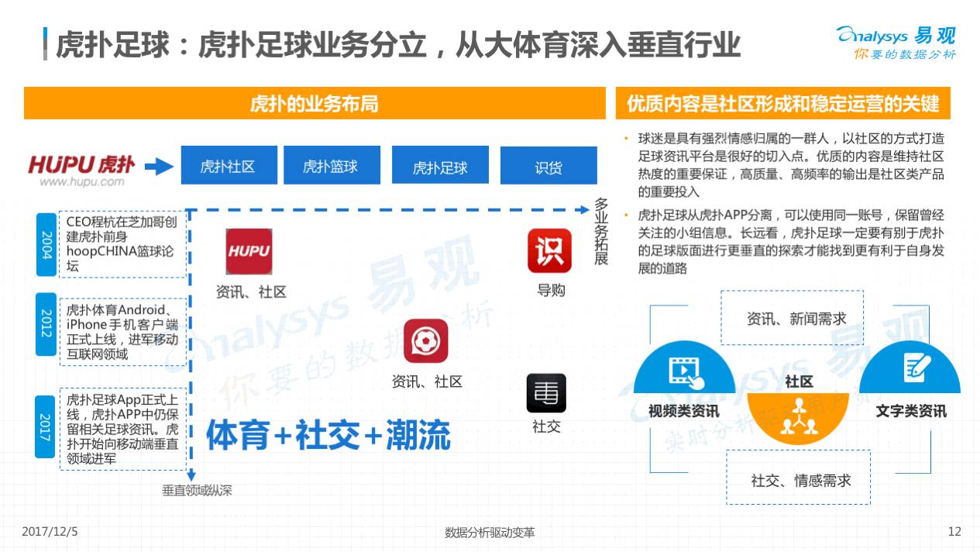Click the blue arrow next to HUPU logo
The width and height of the screenshot is (980, 552).
[x=159, y=166]
